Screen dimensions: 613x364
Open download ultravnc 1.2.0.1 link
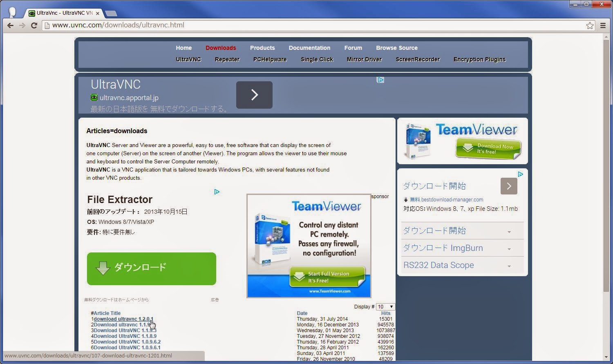click(x=123, y=319)
